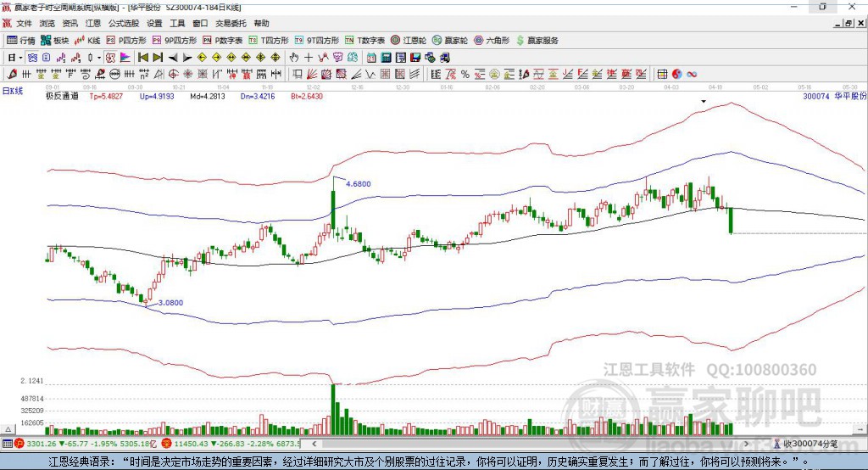Open the calculator icon

387,58
